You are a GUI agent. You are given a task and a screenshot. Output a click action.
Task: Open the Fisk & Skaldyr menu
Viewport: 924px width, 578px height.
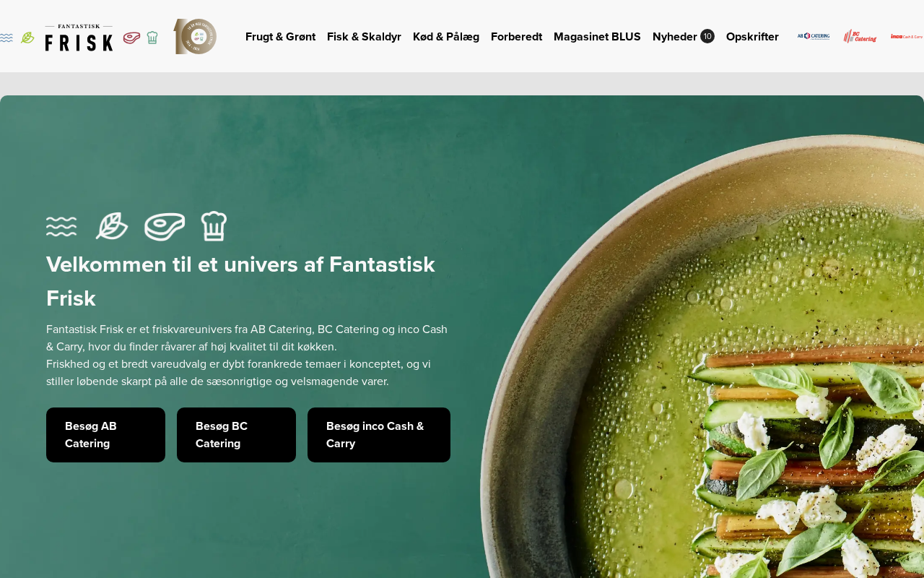click(364, 37)
